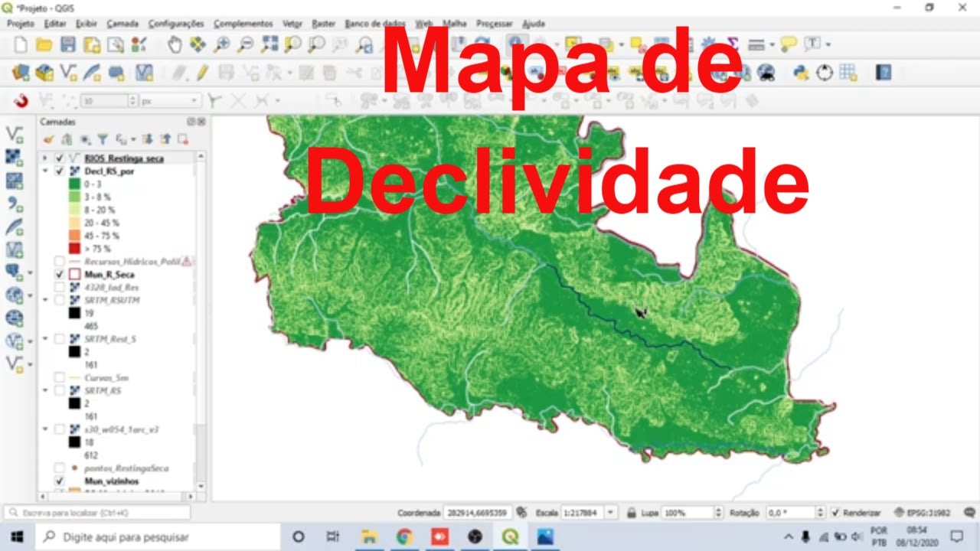Click the > 75 % red legend swatch
980x551 pixels.
coord(74,249)
